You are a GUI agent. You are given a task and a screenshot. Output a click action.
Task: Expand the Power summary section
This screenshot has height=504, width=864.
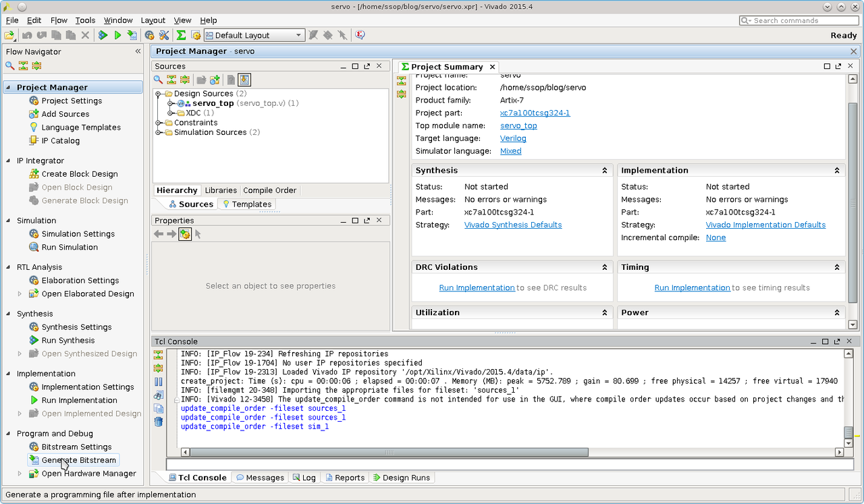tap(837, 313)
